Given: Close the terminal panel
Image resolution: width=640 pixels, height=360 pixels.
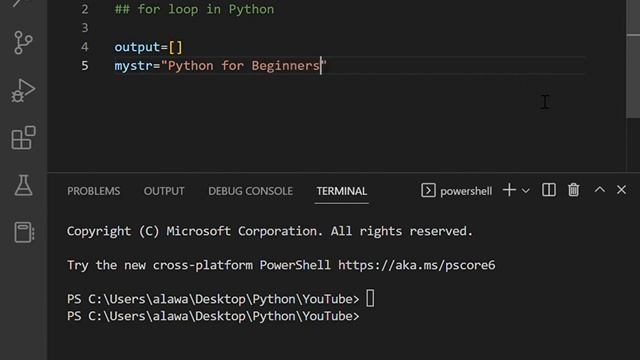Looking at the screenshot, I should (621, 190).
